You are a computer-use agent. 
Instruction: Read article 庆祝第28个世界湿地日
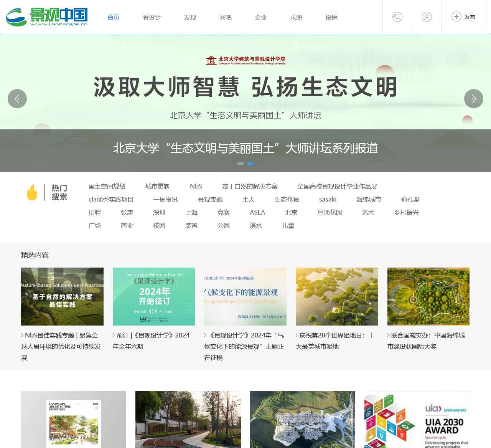335,341
